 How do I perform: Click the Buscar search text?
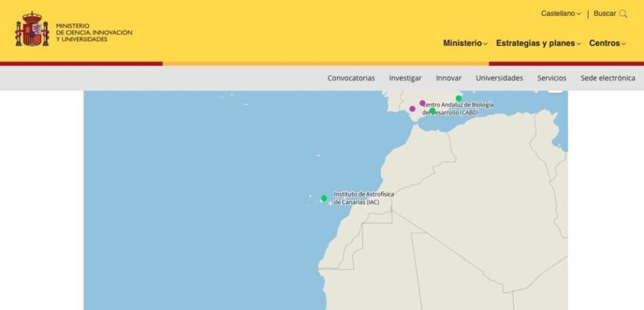tap(604, 14)
